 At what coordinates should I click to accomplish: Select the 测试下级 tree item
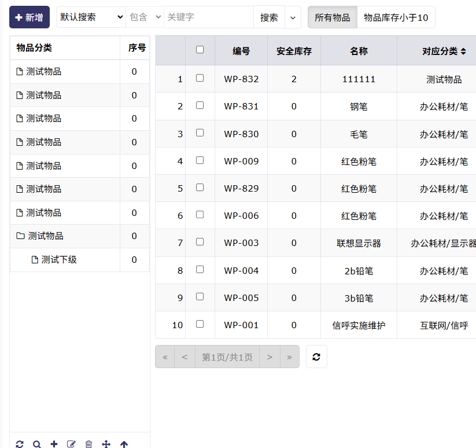coord(59,260)
